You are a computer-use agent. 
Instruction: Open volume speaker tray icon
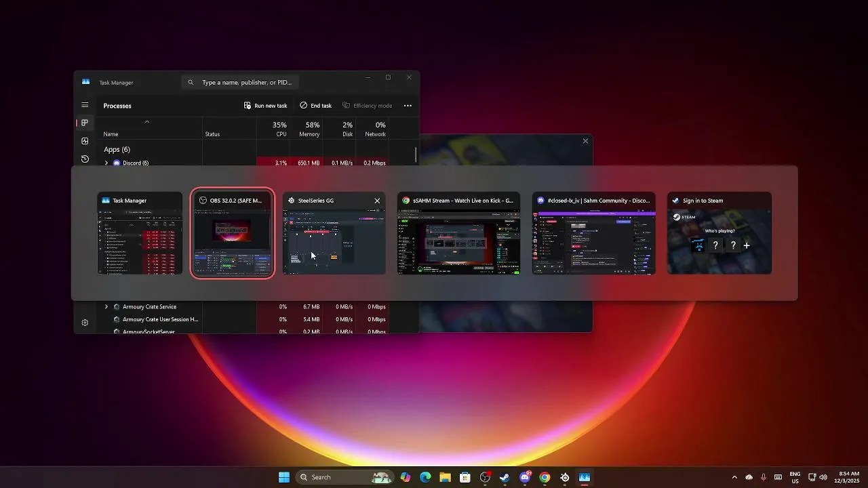coord(823,477)
